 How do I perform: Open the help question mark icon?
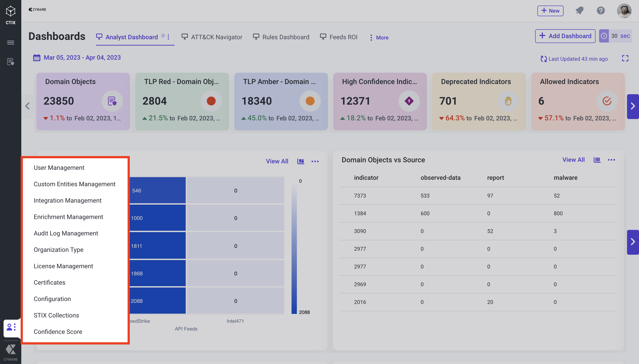[x=600, y=11]
